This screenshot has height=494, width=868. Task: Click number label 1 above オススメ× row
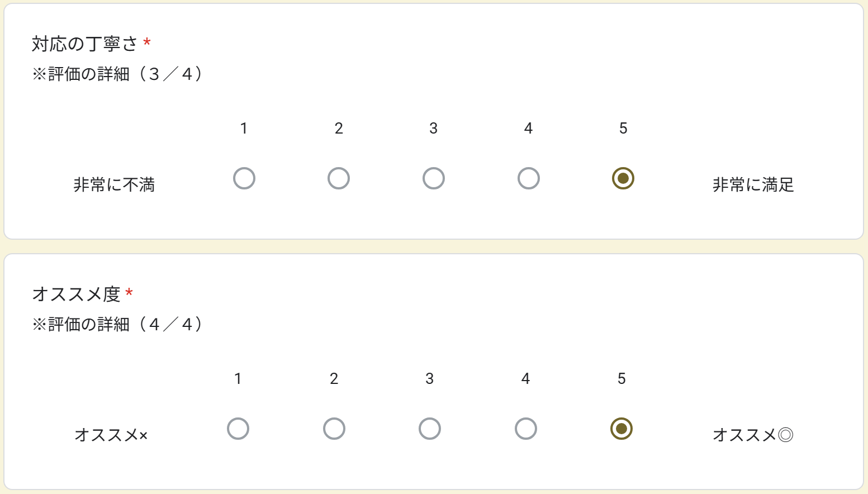click(x=238, y=379)
